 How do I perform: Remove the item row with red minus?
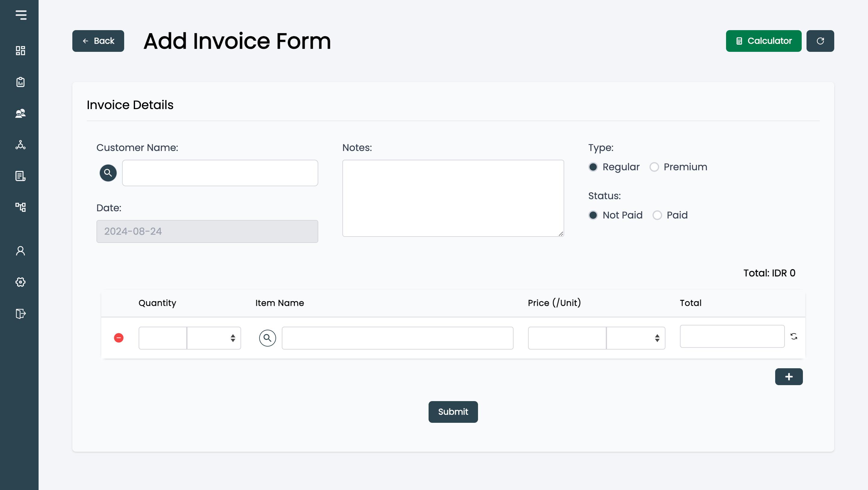point(119,338)
